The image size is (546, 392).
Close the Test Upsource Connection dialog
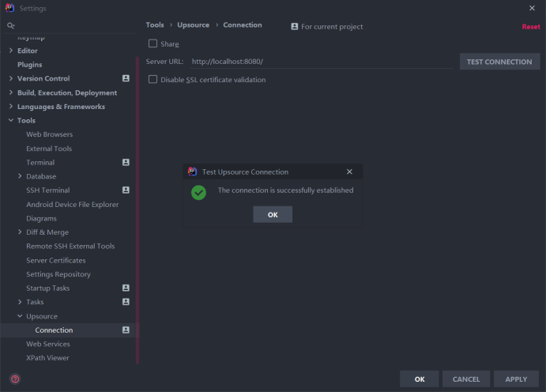click(x=349, y=171)
